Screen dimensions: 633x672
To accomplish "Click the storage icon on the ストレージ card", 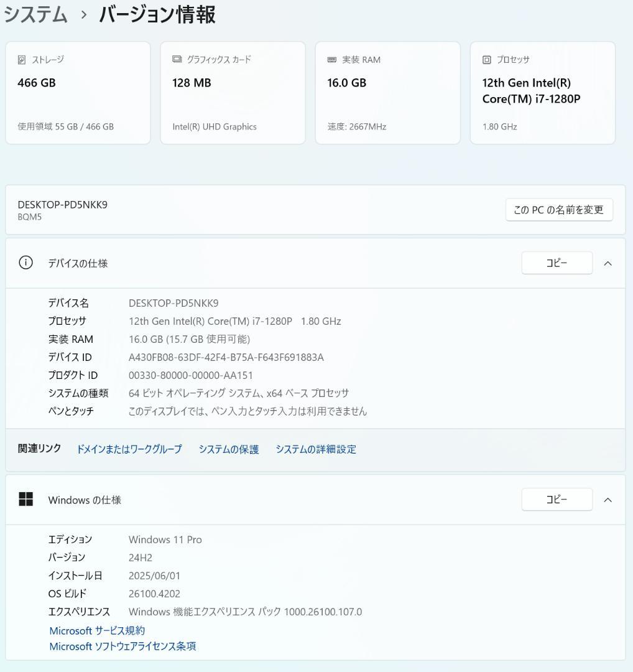I will [x=21, y=59].
